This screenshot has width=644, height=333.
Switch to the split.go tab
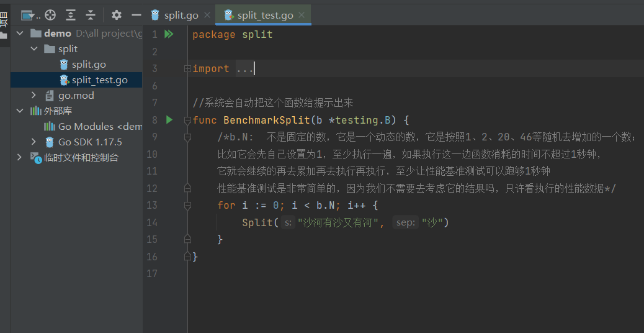point(181,16)
